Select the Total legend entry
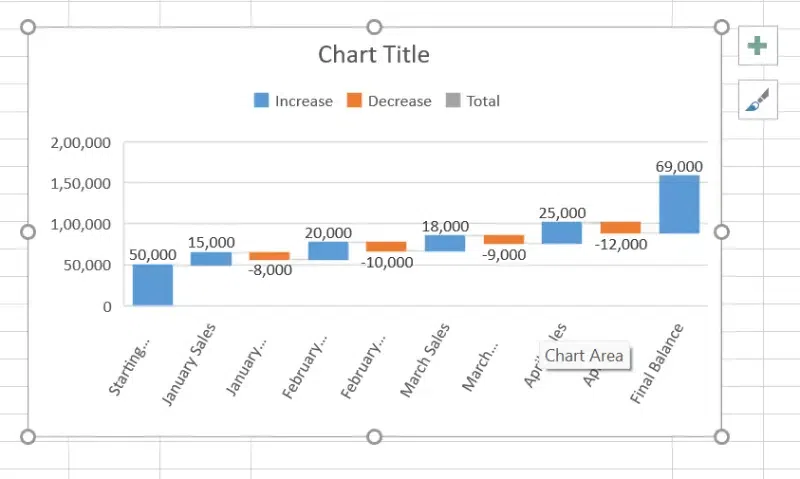The height and width of the screenshot is (479, 800). [x=473, y=100]
